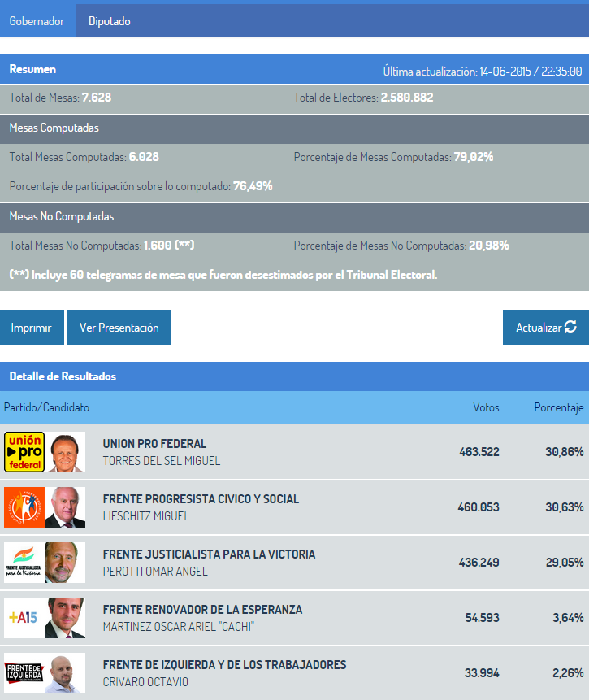Click Porcentaje de Mesas No Computadas 20,98%
Image resolution: width=589 pixels, height=700 pixels.
point(488,245)
